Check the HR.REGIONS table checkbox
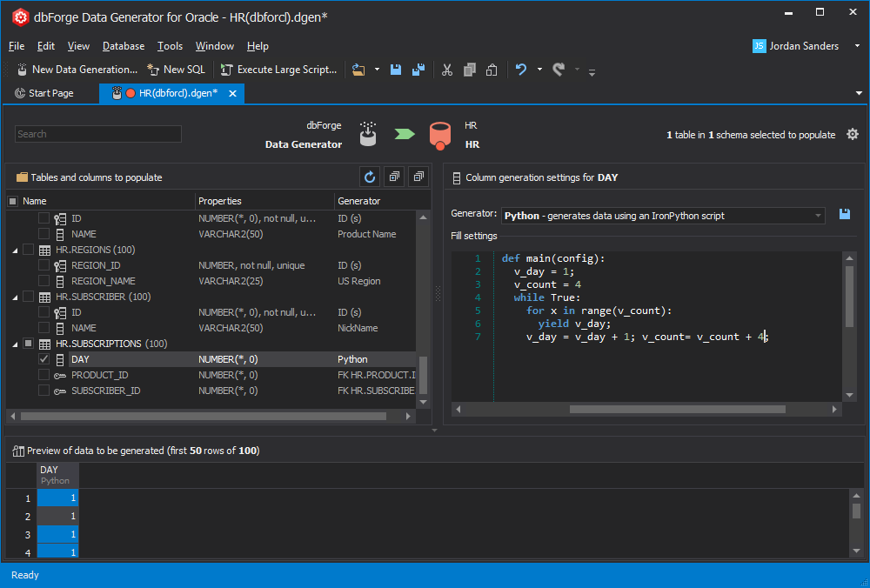870x588 pixels. pyautogui.click(x=29, y=250)
